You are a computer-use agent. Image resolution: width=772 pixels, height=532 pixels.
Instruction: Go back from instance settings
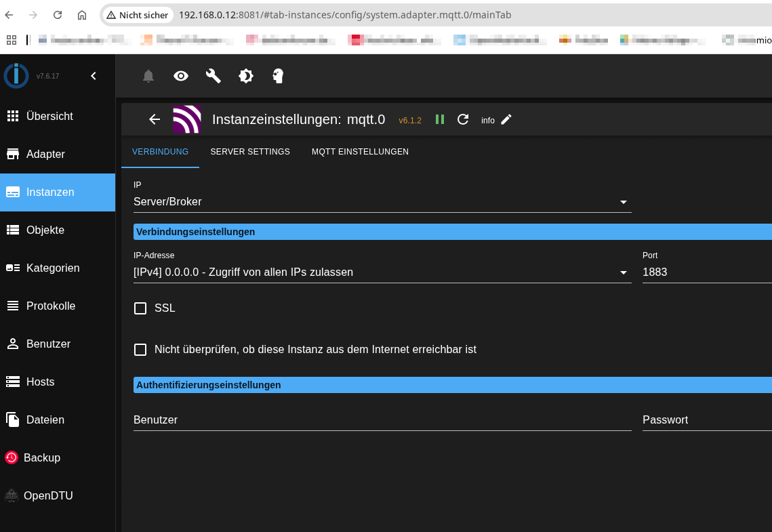click(155, 119)
